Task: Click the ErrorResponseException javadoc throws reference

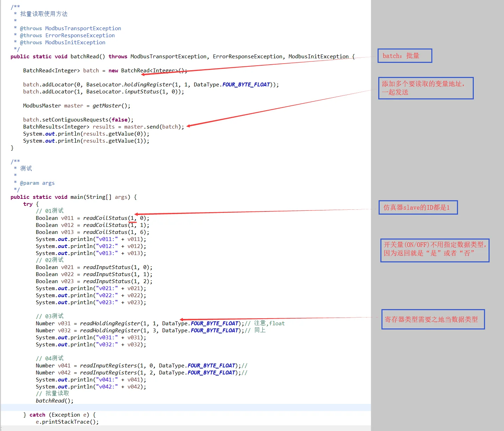Action: click(80, 35)
